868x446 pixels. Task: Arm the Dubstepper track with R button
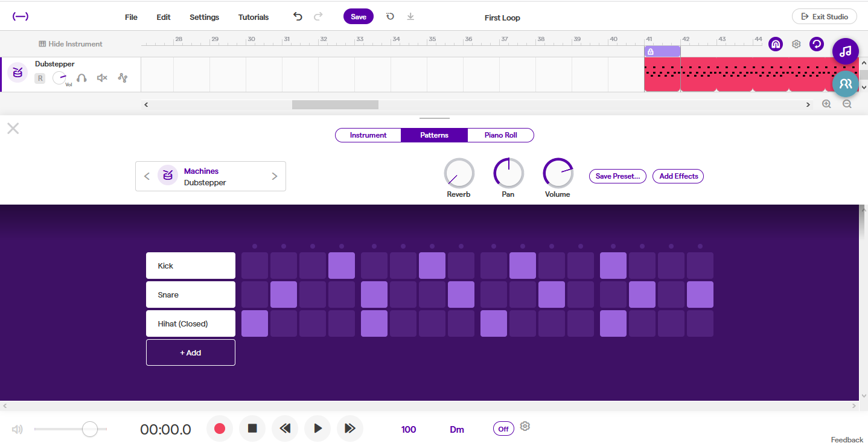click(40, 78)
